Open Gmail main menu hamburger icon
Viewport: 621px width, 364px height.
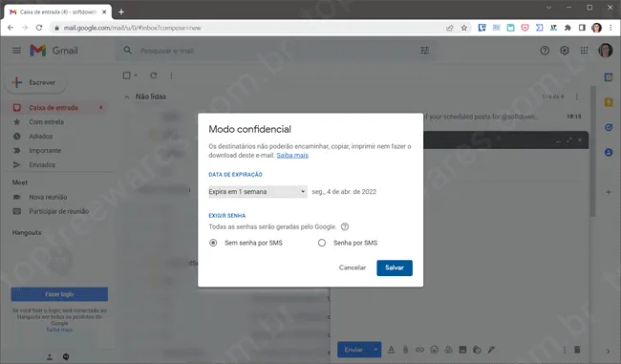(x=16, y=51)
